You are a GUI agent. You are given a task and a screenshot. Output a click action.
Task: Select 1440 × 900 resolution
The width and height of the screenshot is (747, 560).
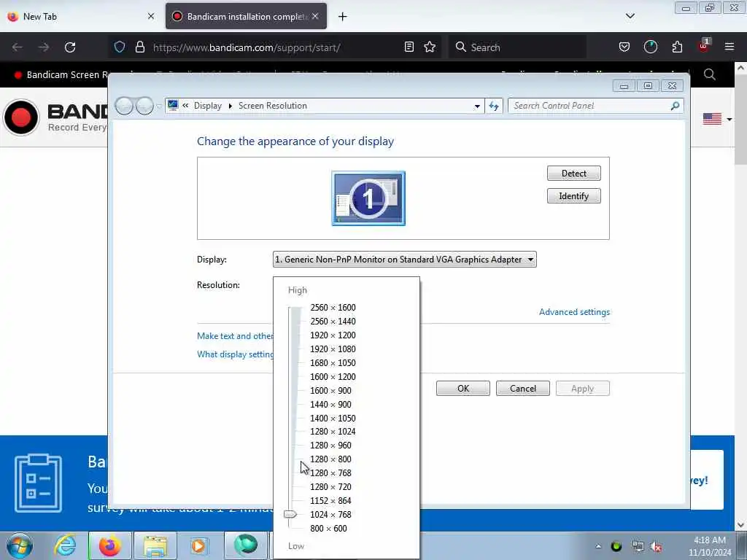point(330,404)
